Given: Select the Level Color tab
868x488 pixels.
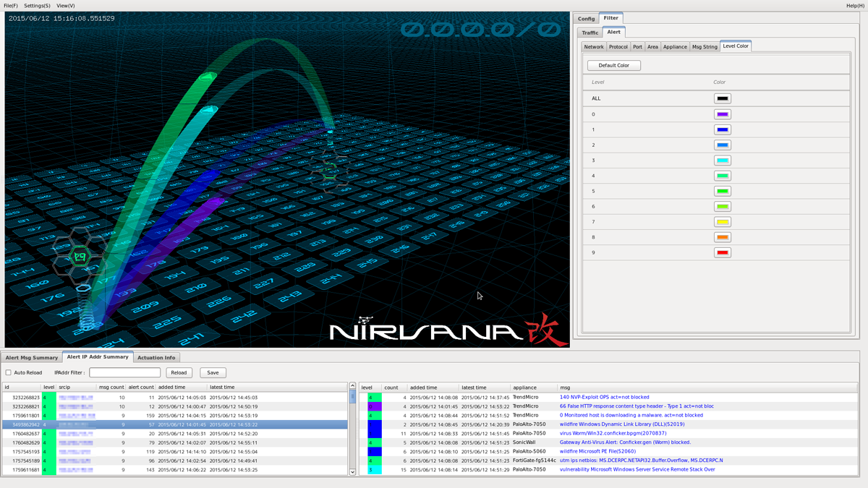Looking at the screenshot, I should coord(736,46).
